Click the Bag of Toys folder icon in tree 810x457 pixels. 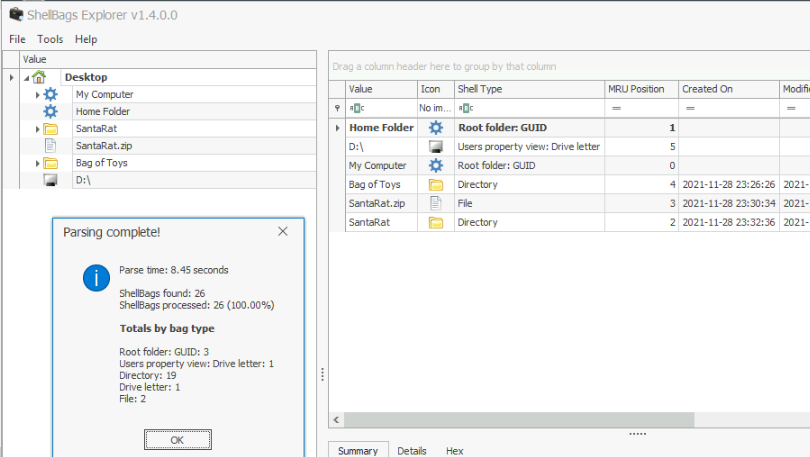click(51, 163)
